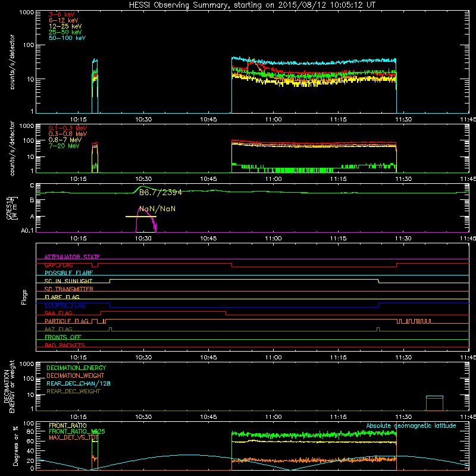
Task: Select the 12-25 keV legend label
Action: (65, 26)
